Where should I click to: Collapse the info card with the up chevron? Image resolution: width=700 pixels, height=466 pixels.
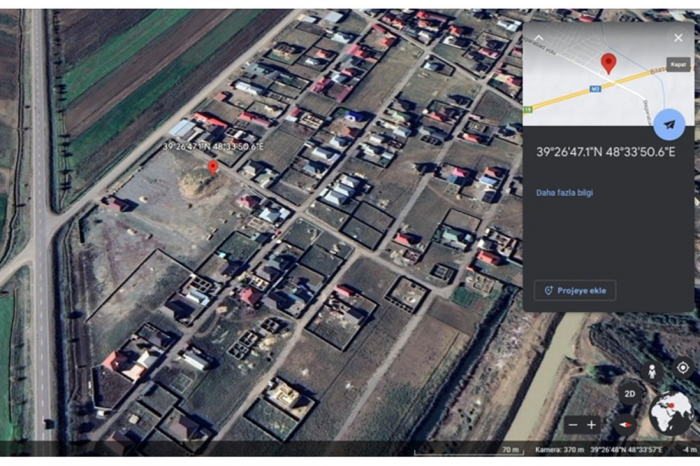(x=539, y=38)
